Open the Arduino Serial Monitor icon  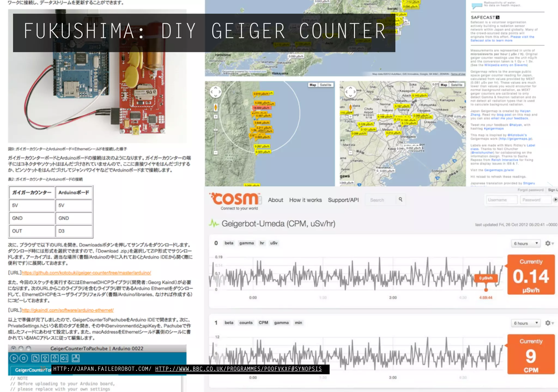[75, 358]
